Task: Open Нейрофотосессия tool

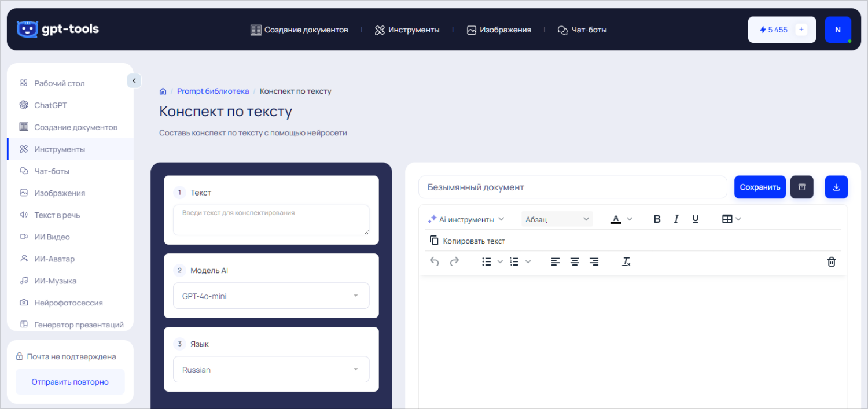Action: click(69, 303)
